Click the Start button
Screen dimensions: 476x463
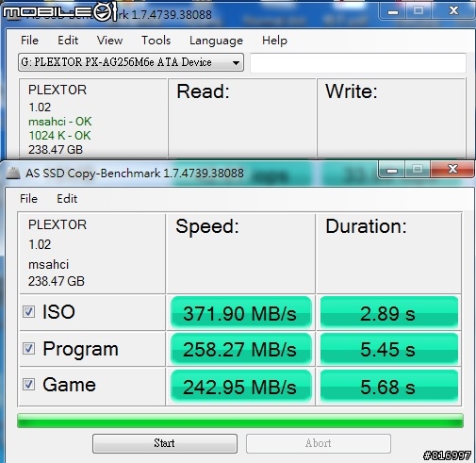(165, 443)
